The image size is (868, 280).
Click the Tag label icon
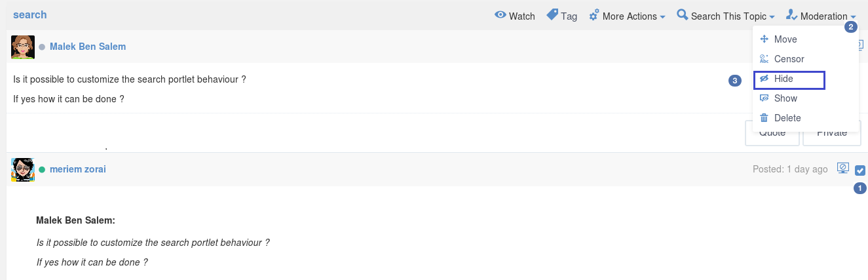[x=552, y=14]
